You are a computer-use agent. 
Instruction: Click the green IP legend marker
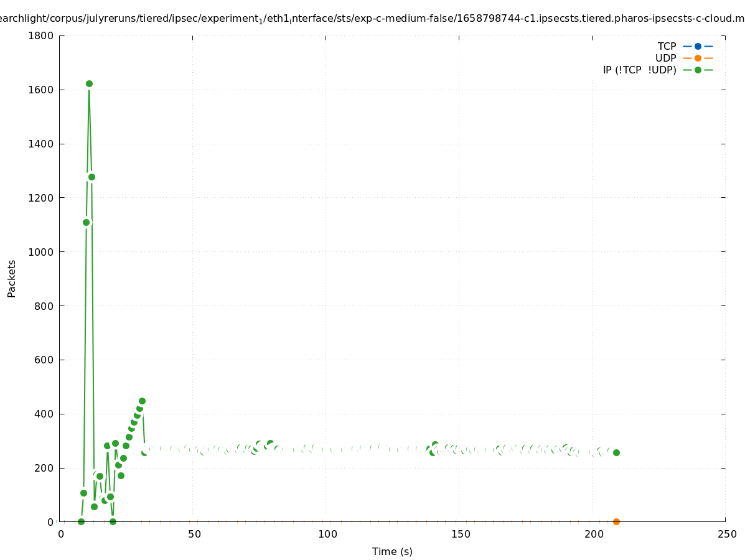point(698,70)
